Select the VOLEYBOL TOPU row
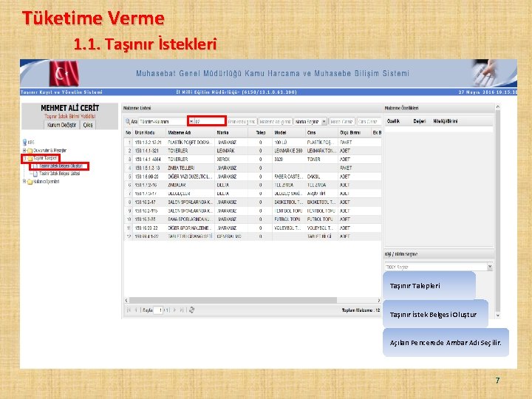 [253, 228]
